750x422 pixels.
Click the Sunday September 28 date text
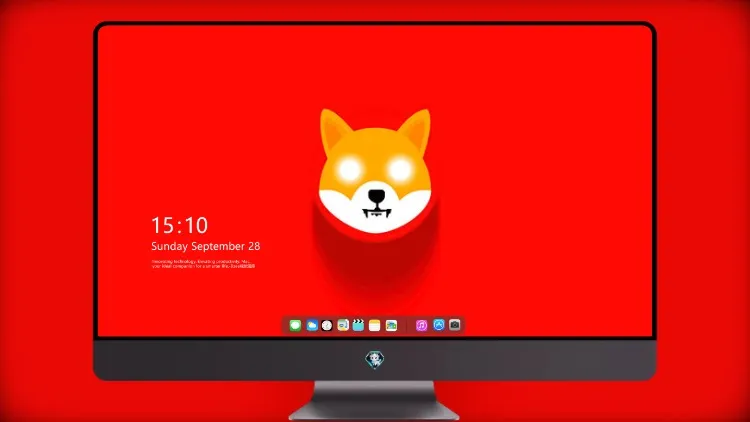pyautogui.click(x=206, y=246)
